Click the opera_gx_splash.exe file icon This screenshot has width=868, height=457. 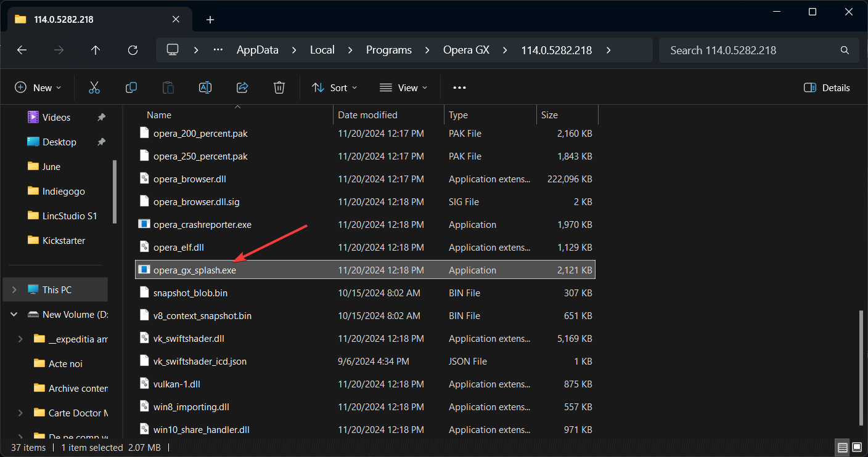point(144,270)
